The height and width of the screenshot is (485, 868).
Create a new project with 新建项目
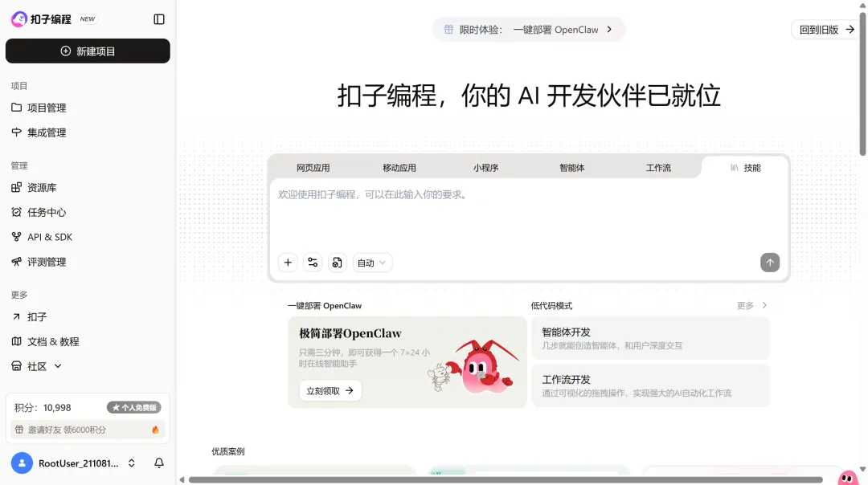88,51
